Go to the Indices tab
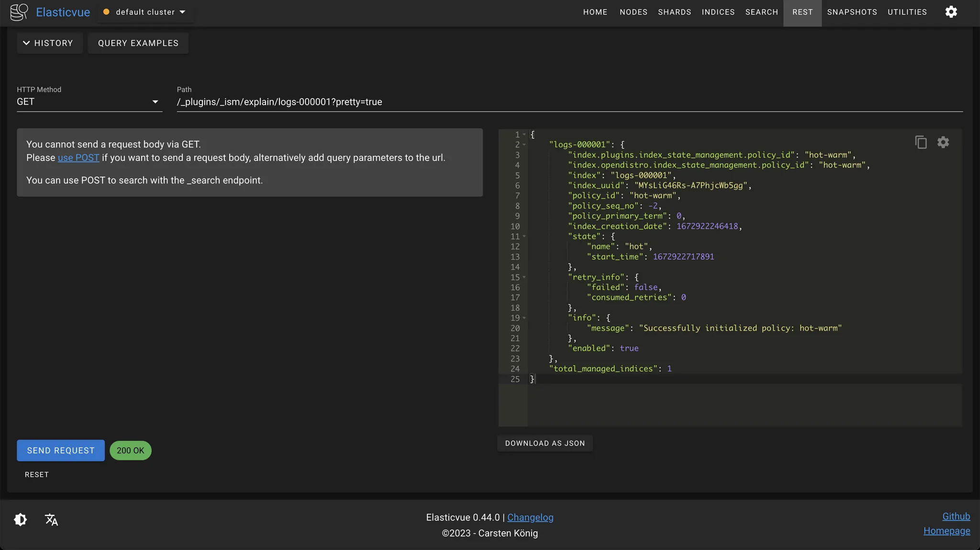The height and width of the screenshot is (550, 980). 718,12
